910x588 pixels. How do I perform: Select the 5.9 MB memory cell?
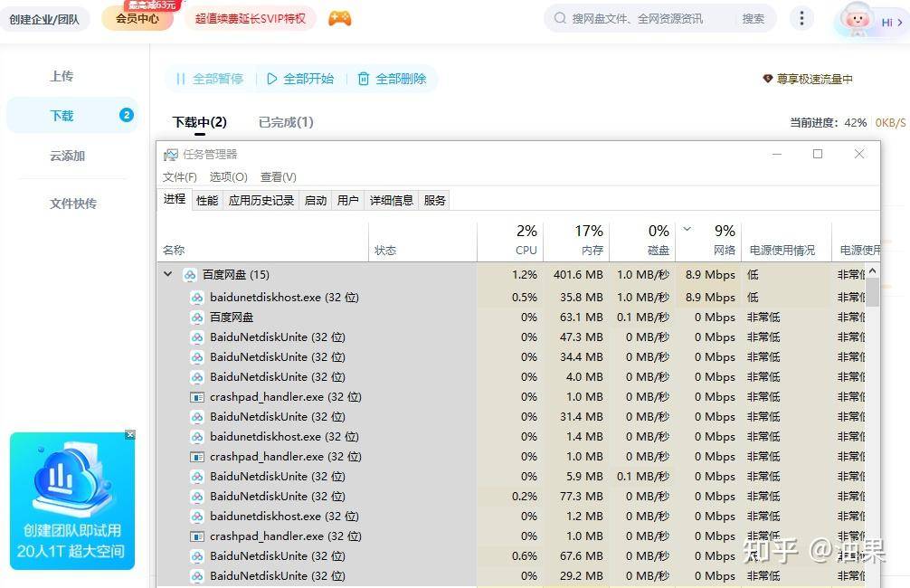coord(585,477)
